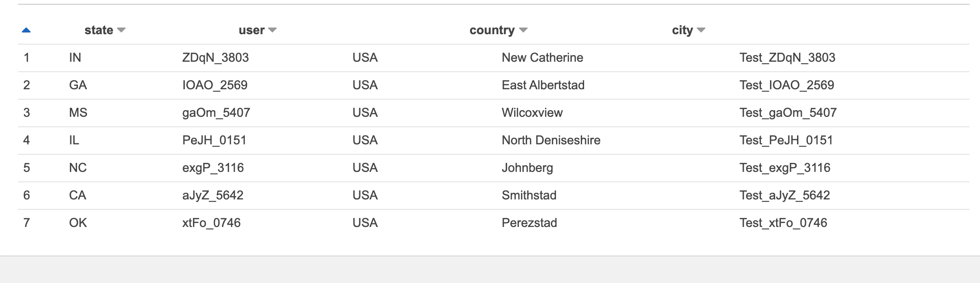This screenshot has width=980, height=283.
Task: Select the Smithstad city cell
Action: 529,196
